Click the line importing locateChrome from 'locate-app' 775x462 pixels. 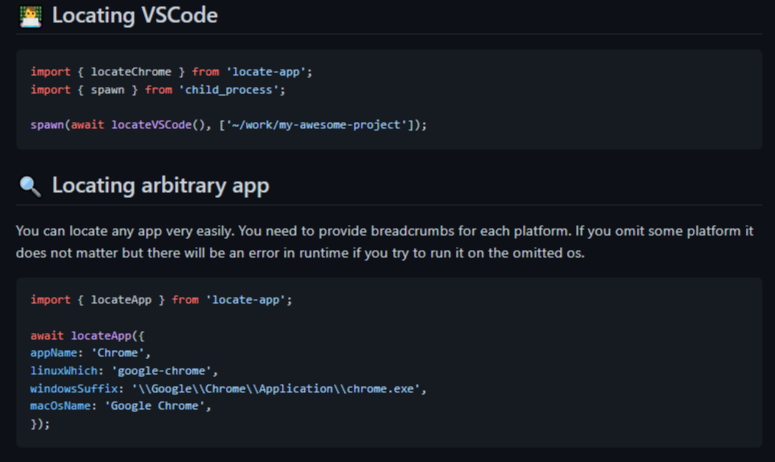[x=172, y=72]
